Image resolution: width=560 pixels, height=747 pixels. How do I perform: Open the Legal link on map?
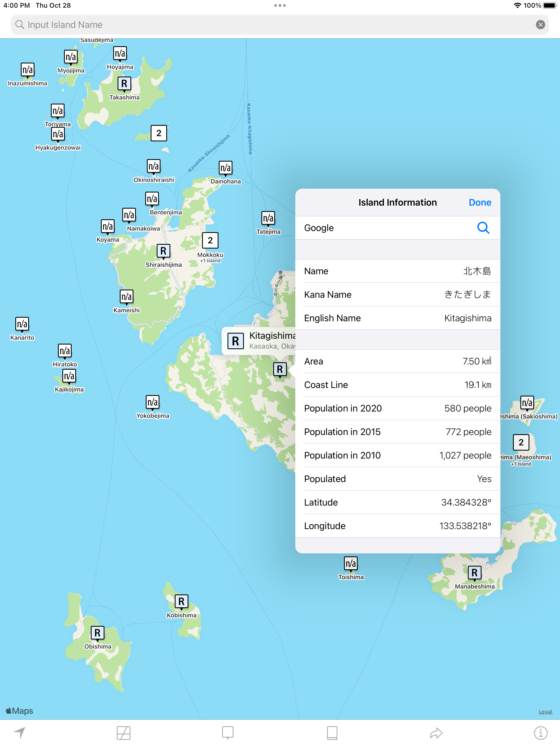(545, 711)
